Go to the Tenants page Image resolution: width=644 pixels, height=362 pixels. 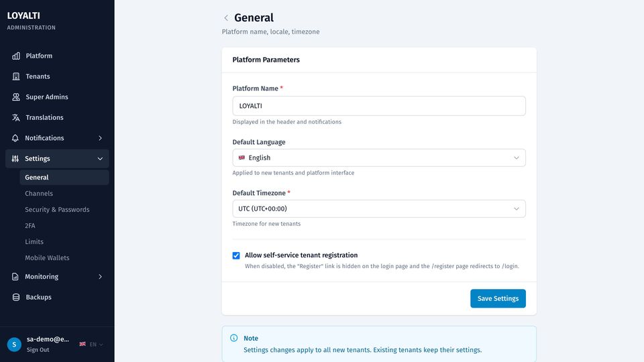click(x=57, y=76)
